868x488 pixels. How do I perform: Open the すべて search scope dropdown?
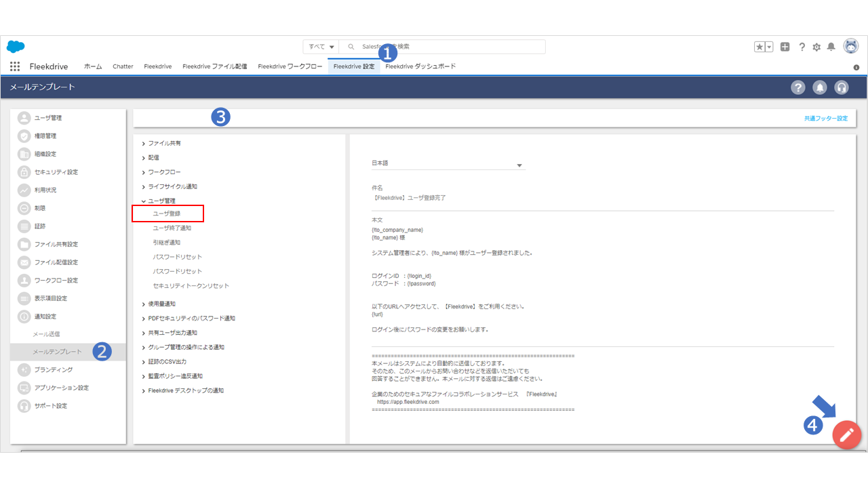point(321,47)
